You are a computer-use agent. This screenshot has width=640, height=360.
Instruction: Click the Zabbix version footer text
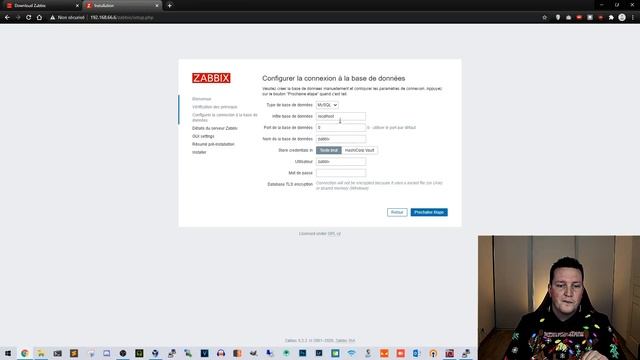pyautogui.click(x=320, y=340)
